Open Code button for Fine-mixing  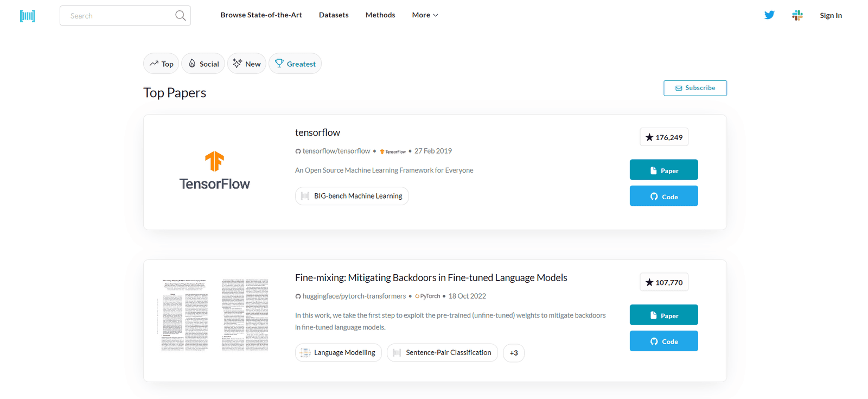[x=664, y=341]
